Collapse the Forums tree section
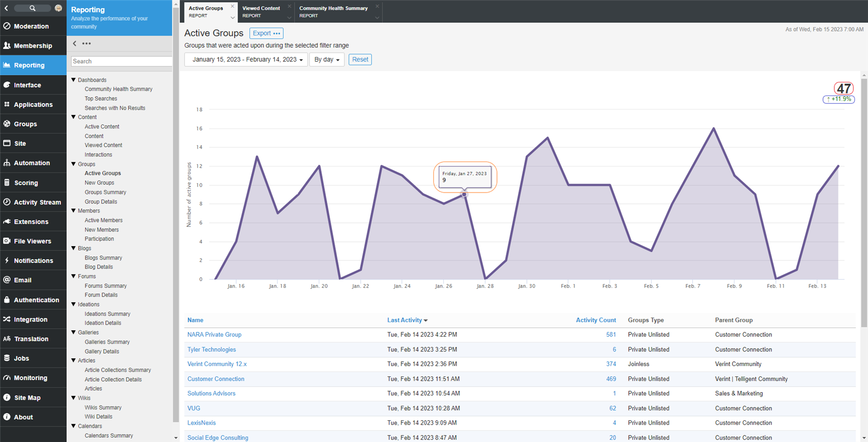 73,276
